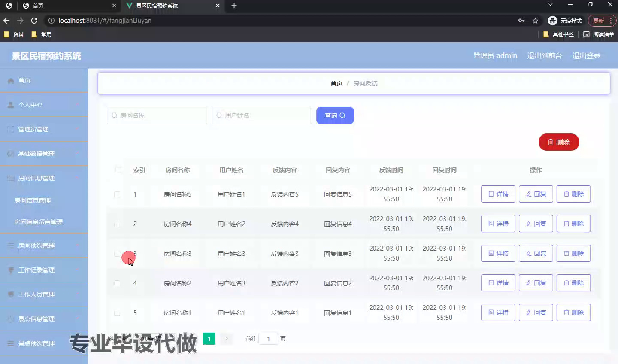Click the icon beside 景点信息管理
Screen dimensions: 618x364
coord(11,319)
